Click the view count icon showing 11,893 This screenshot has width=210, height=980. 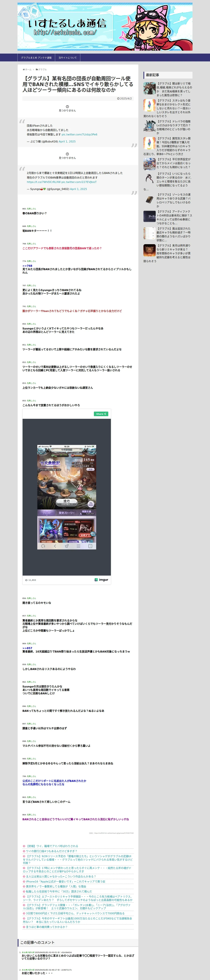(26, 580)
